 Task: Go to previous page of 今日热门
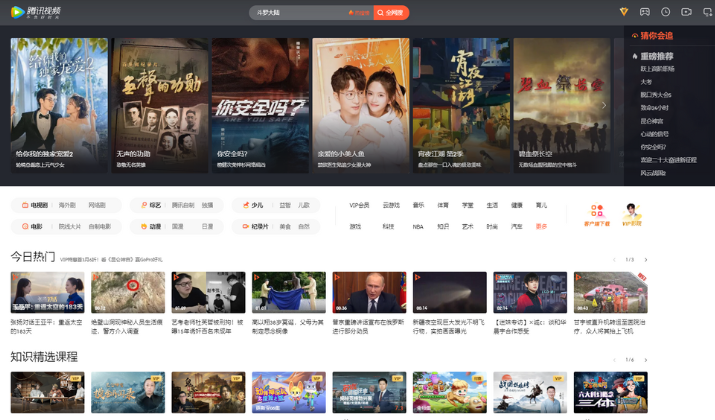tap(614, 260)
